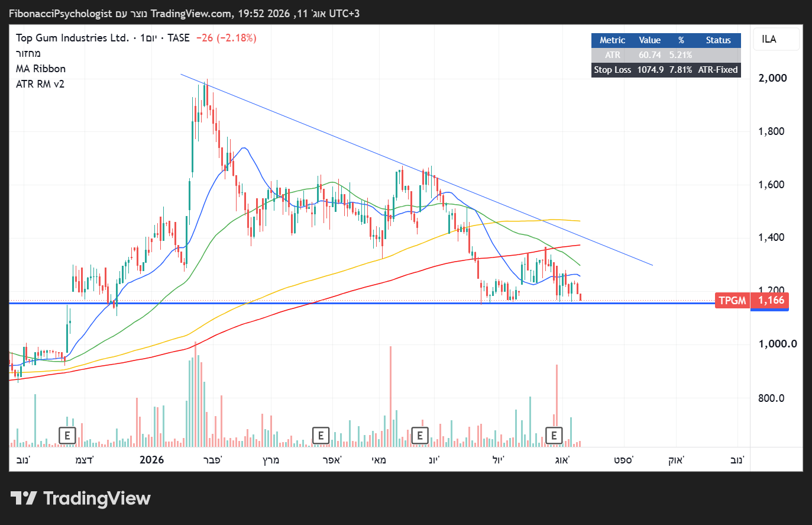Click the ATR-Fixed status cell
This screenshot has height=525, width=812.
[718, 70]
